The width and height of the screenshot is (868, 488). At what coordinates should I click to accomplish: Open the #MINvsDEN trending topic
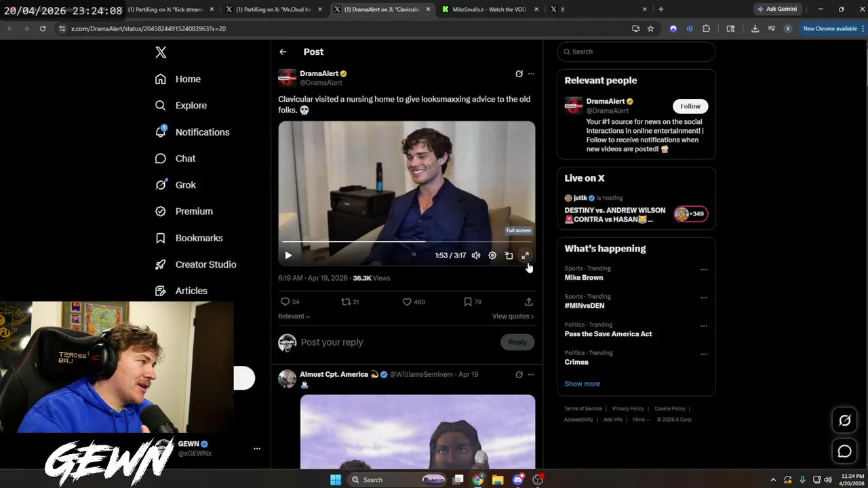coord(585,306)
